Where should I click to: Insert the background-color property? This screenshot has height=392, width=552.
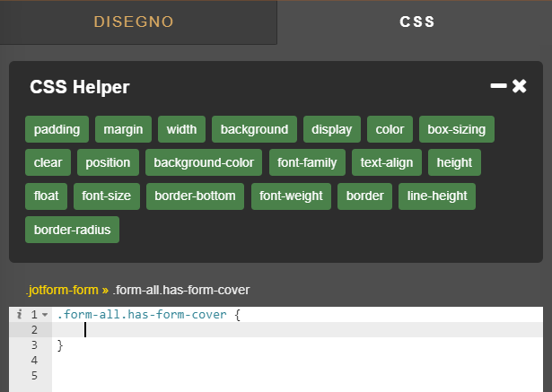[204, 162]
